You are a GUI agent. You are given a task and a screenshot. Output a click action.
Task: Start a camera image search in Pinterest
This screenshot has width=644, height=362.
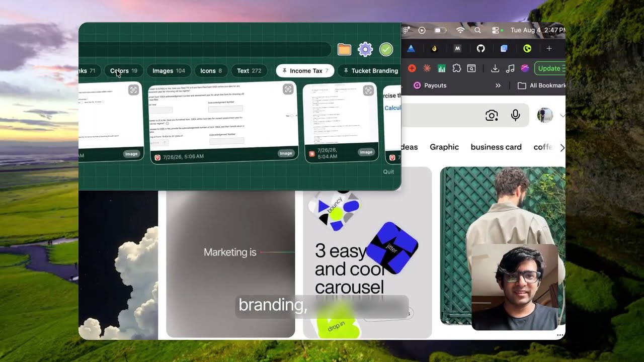point(492,115)
